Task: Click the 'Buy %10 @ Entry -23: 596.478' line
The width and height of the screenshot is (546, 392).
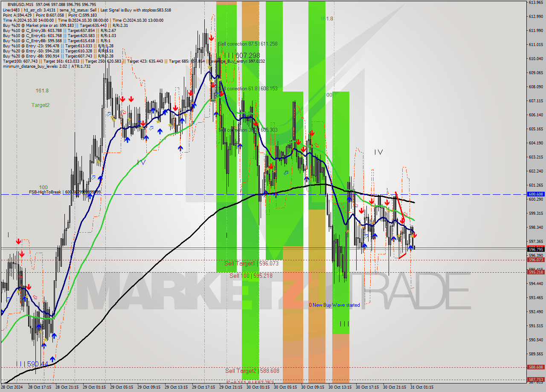Action: tap(58, 46)
